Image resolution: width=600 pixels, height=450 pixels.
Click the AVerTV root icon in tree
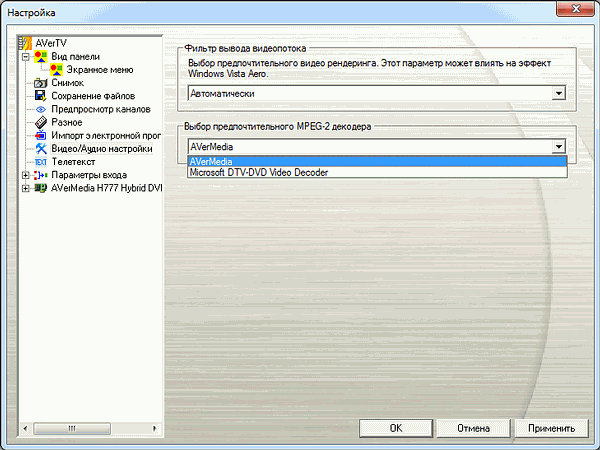point(25,43)
